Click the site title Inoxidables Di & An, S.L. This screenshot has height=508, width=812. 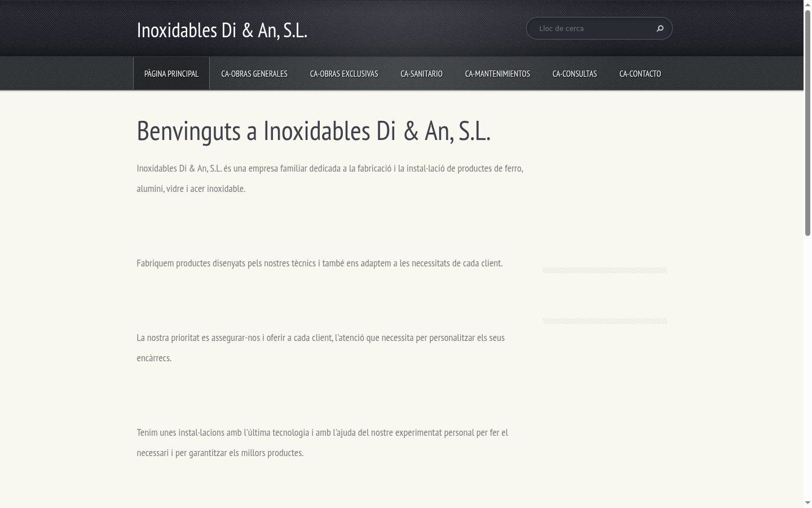222,30
